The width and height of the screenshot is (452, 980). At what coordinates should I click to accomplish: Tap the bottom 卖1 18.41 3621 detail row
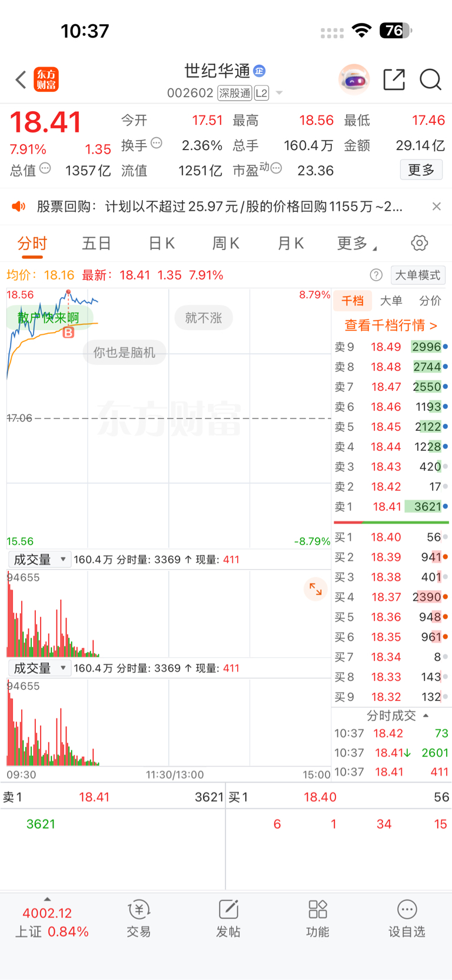[112, 797]
